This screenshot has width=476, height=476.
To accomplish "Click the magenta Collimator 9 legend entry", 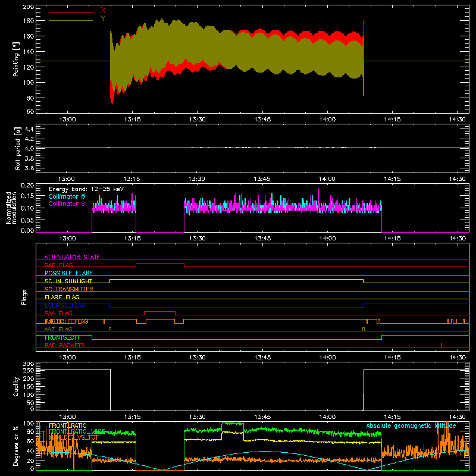I will [x=67, y=203].
